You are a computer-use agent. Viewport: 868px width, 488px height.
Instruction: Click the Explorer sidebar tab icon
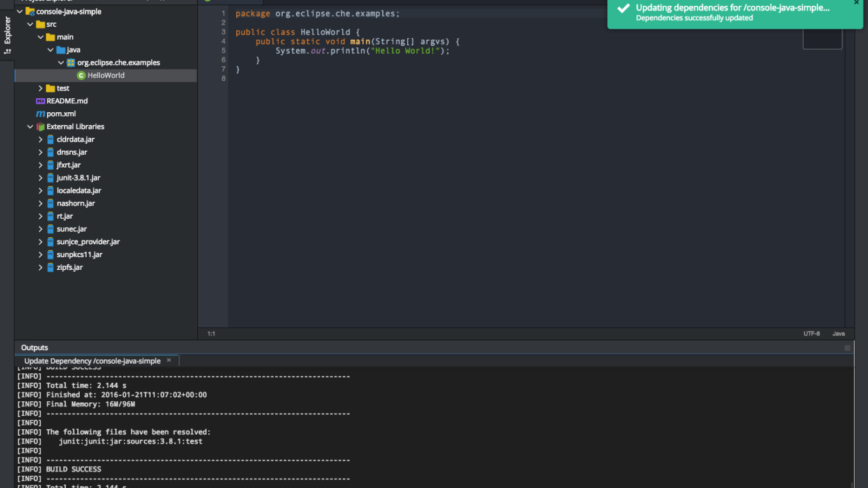[8, 52]
